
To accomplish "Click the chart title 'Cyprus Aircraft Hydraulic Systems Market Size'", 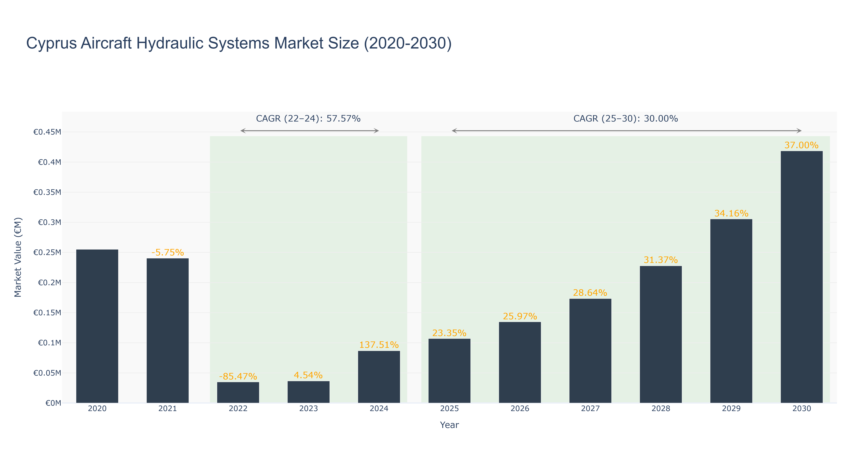I will [x=239, y=43].
